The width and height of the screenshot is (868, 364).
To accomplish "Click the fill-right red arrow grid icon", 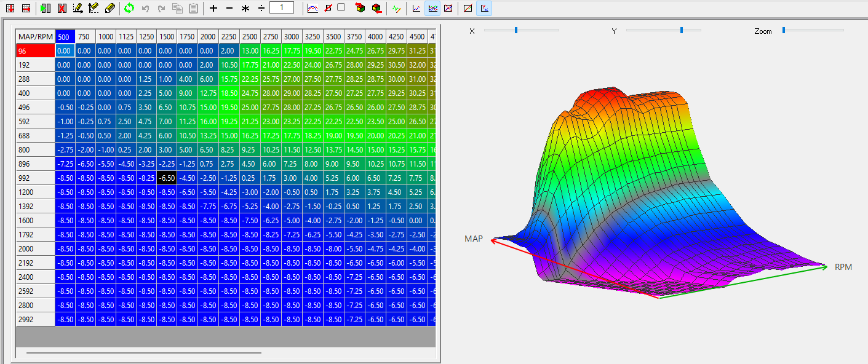I will click(26, 8).
